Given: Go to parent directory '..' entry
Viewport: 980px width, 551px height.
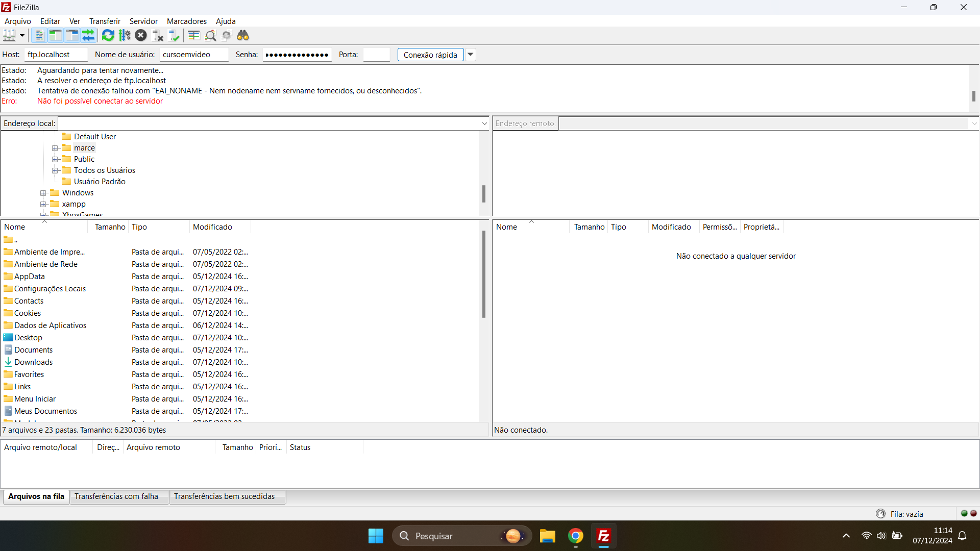Looking at the screenshot, I should tap(10, 240).
